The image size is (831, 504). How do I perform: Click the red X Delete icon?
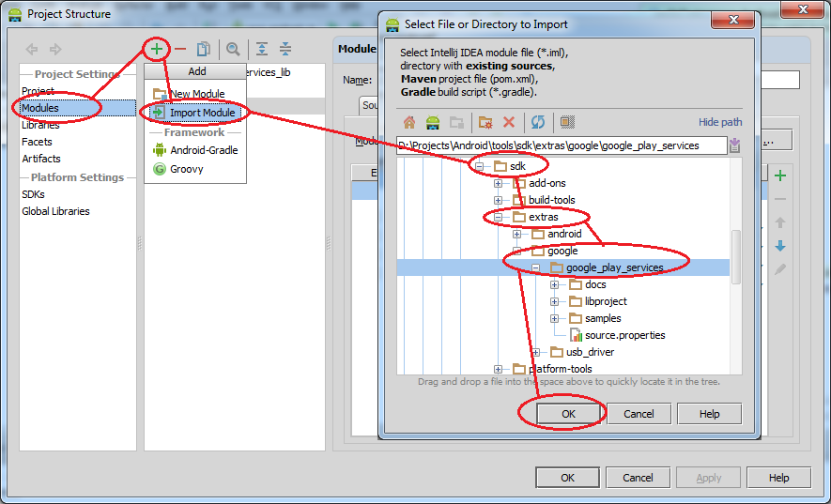(x=509, y=122)
